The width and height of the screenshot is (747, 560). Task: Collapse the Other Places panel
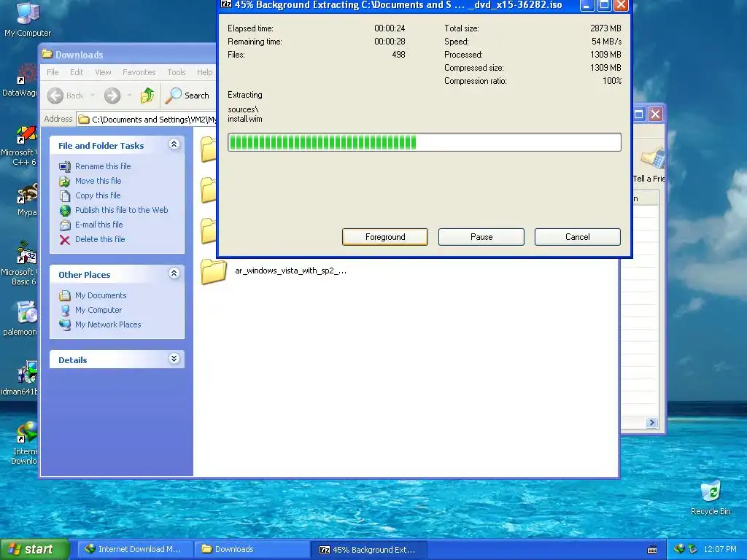(174, 273)
